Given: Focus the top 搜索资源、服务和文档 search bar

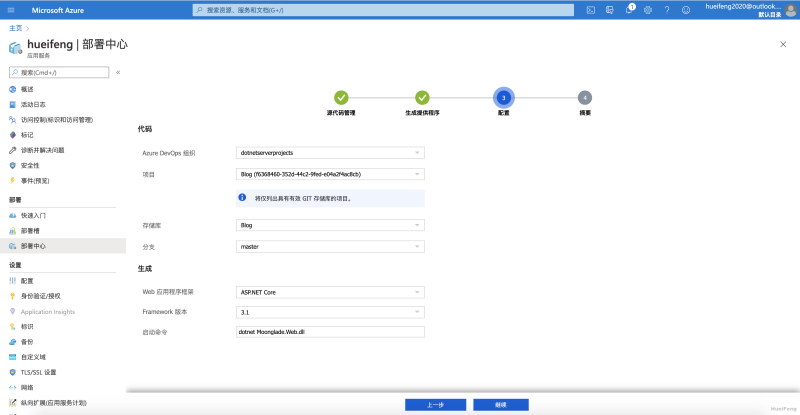Looking at the screenshot, I should pos(383,10).
